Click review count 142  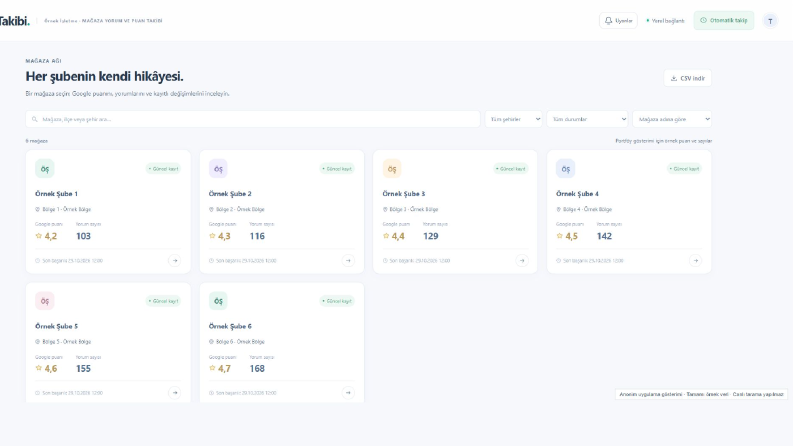point(604,236)
